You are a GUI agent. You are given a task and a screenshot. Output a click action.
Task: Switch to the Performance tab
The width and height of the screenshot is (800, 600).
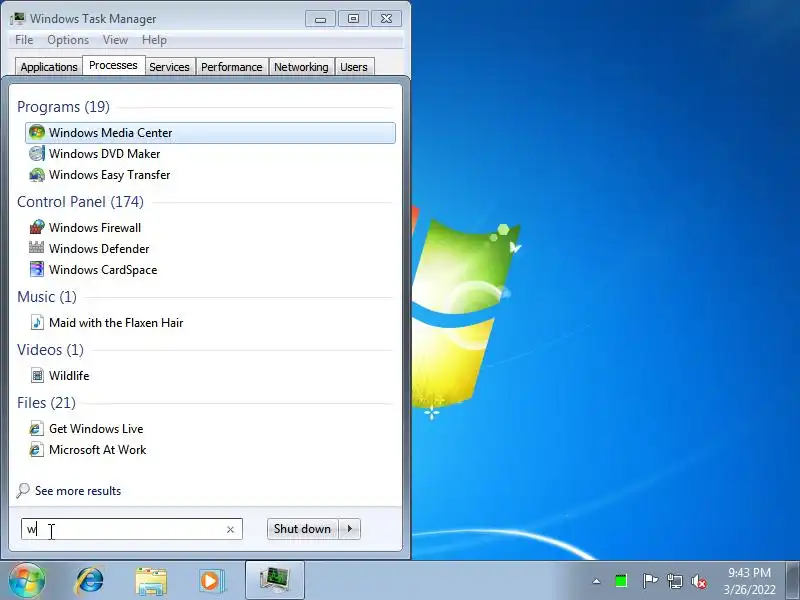click(x=232, y=67)
